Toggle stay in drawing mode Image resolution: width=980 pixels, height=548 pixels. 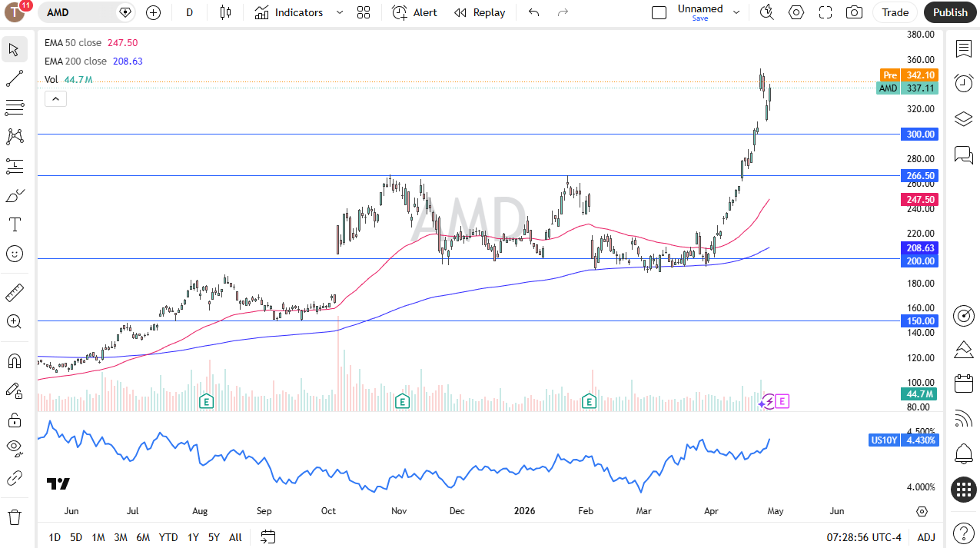tap(14, 390)
